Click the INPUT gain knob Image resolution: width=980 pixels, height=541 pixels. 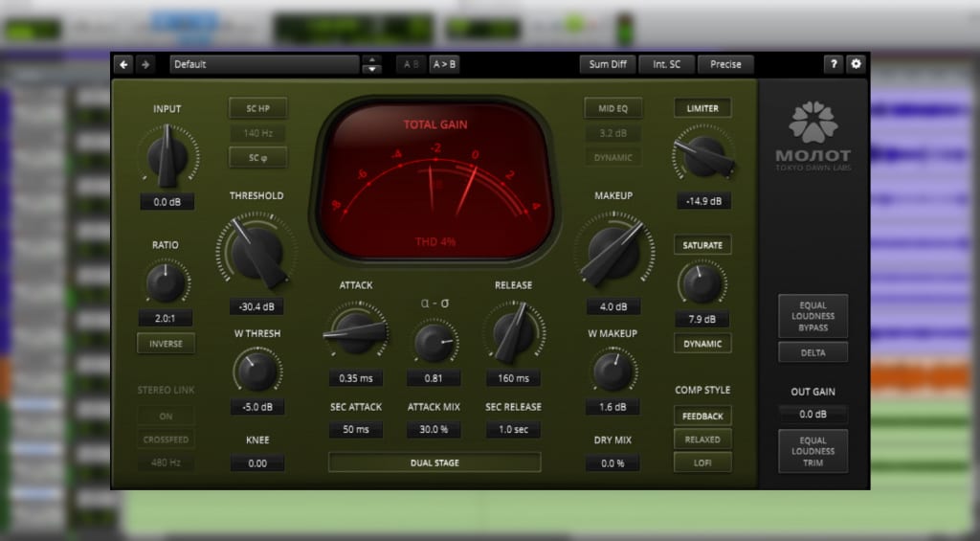click(x=167, y=156)
